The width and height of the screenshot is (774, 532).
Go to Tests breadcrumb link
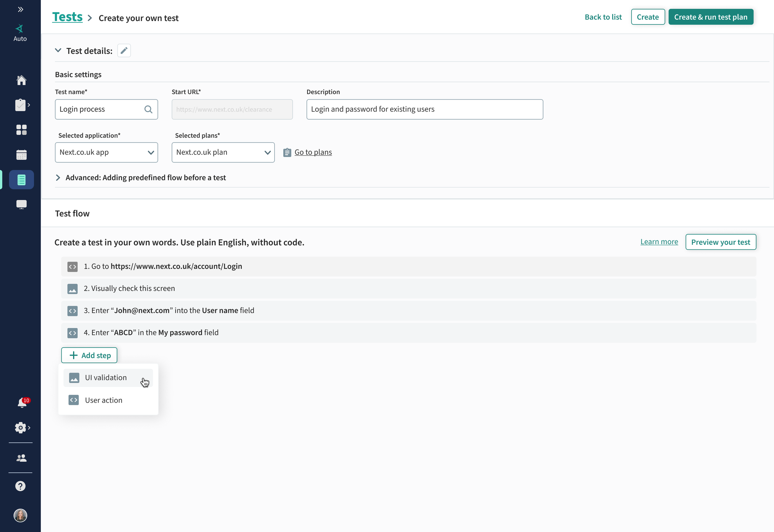pos(67,17)
